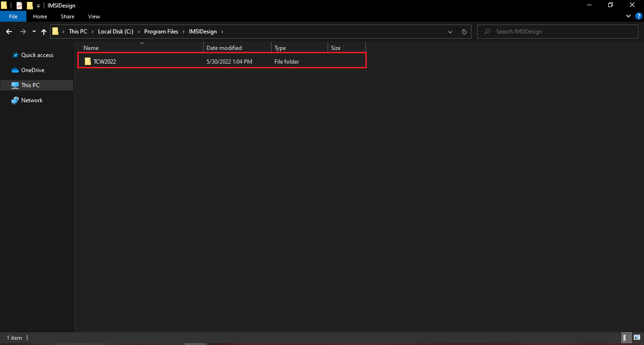
Task: Switch to Details view via the status bar icon
Action: click(x=627, y=338)
